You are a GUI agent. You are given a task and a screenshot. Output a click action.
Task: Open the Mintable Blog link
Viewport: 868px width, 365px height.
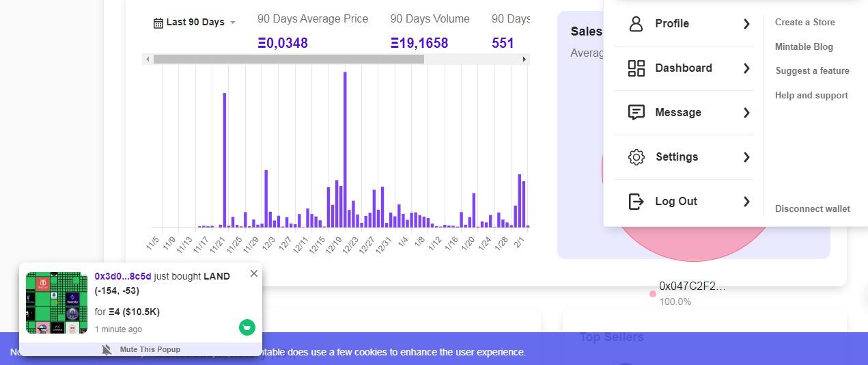[804, 46]
